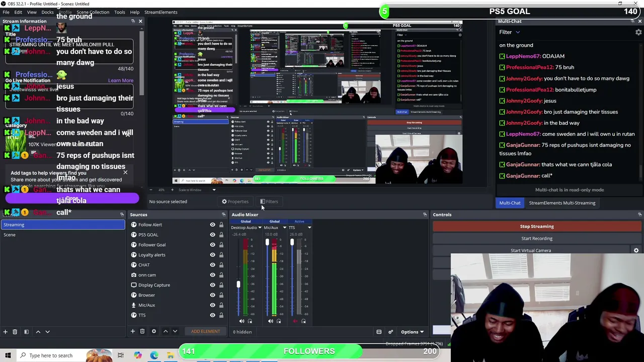The image size is (644, 362).
Task: Open the Tools menu
Action: [x=120, y=12]
